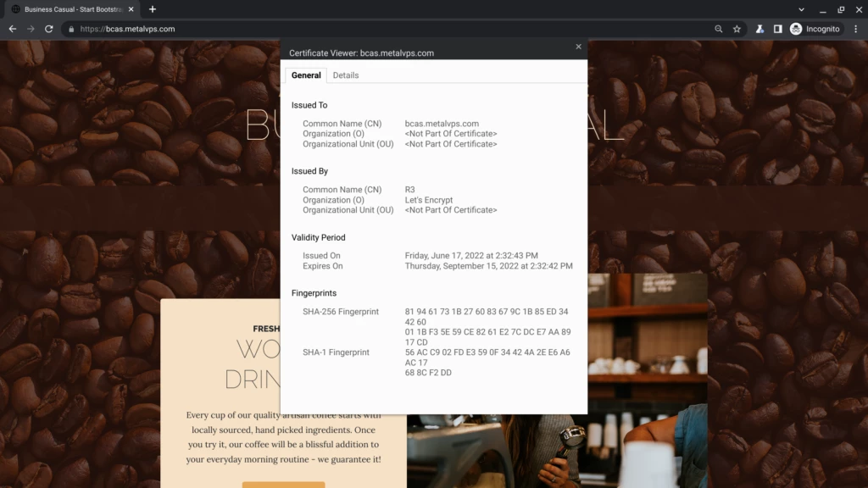Click the address bar URL
This screenshot has width=868, height=488.
pyautogui.click(x=136, y=28)
